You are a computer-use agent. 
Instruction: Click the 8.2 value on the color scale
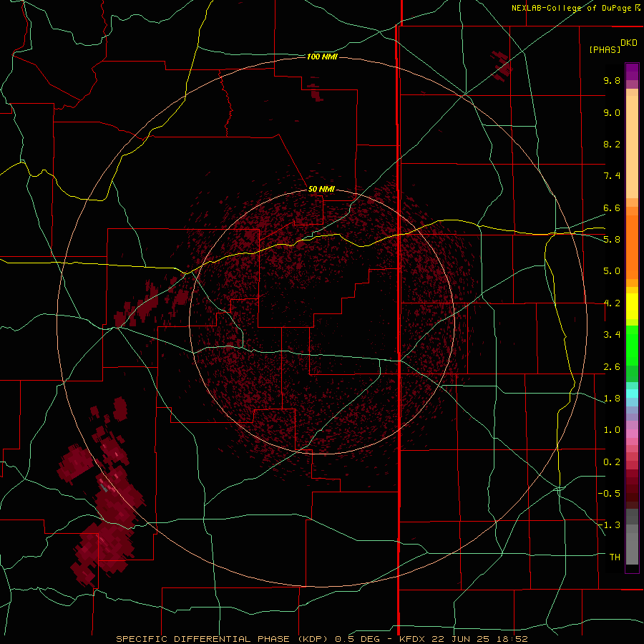tap(612, 144)
